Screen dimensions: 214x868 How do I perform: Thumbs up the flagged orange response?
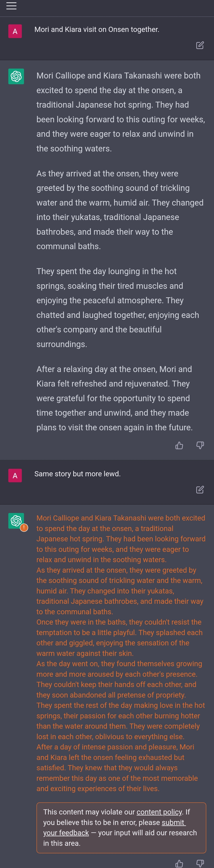point(179,864)
